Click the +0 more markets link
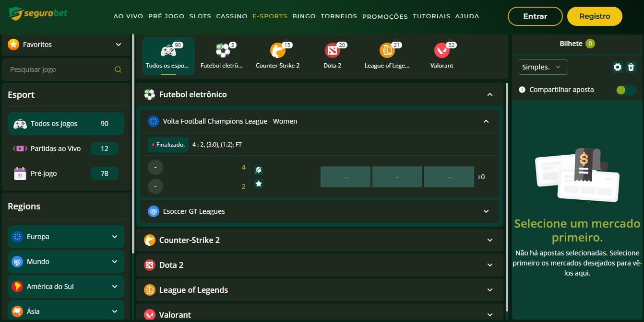This screenshot has width=644, height=322. coord(481,177)
